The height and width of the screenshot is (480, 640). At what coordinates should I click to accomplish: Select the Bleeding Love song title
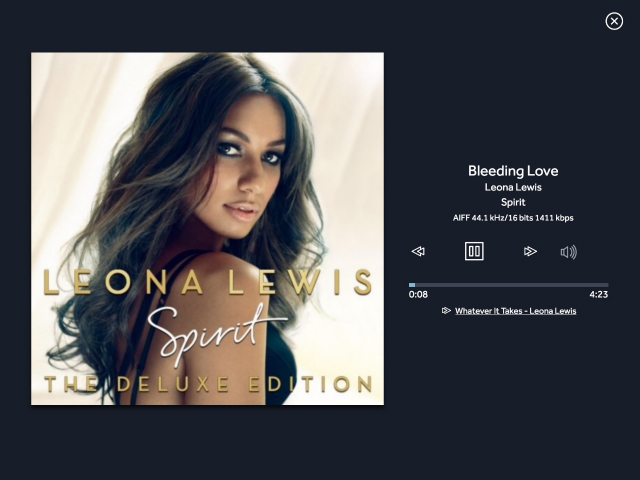513,171
